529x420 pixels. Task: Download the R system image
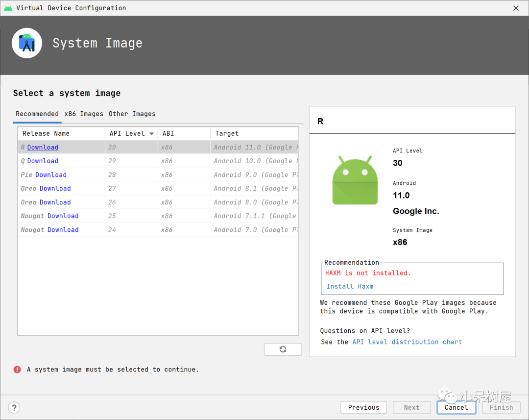[x=43, y=148]
